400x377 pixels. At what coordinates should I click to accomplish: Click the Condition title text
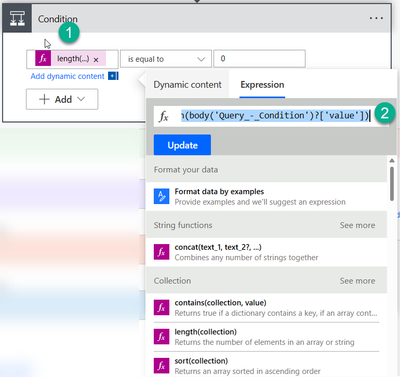(57, 19)
